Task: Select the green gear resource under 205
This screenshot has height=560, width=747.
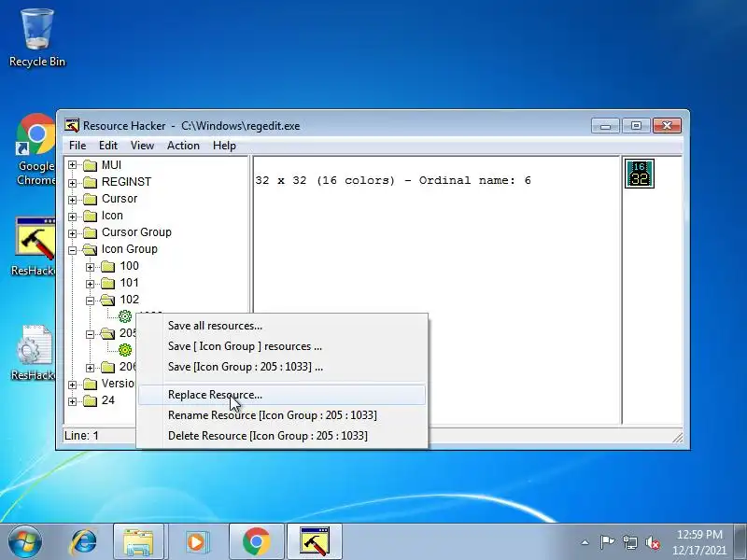Action: click(125, 350)
